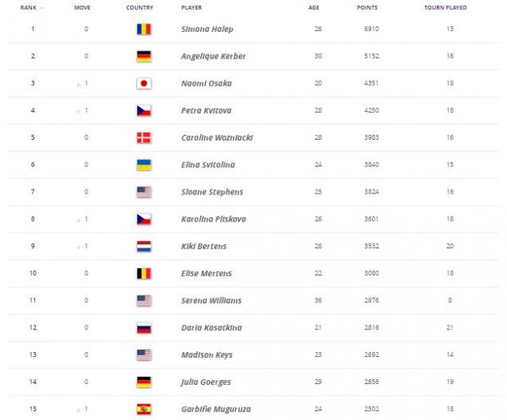Click Belgium flag beside Elise Mertens
This screenshot has width=507, height=420.
144,273
